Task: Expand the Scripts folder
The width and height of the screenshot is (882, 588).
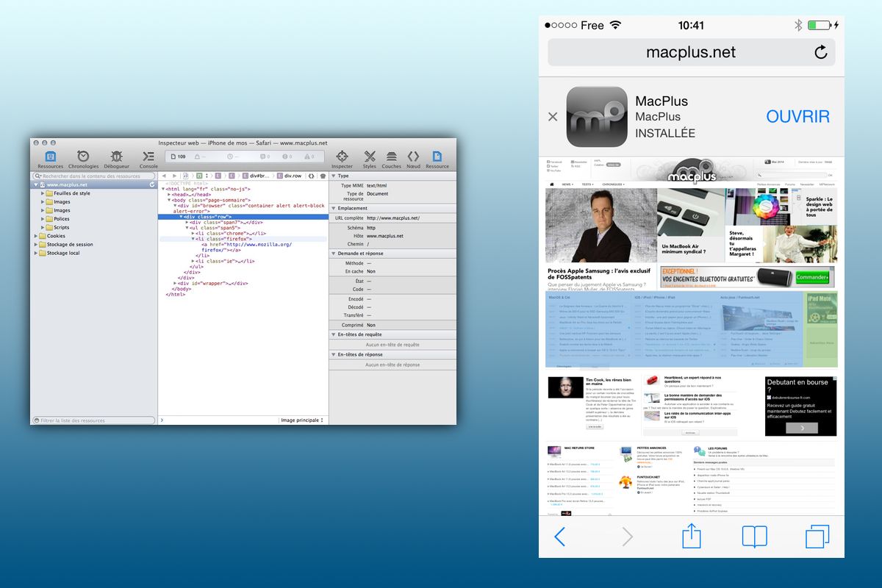Action: [x=43, y=228]
